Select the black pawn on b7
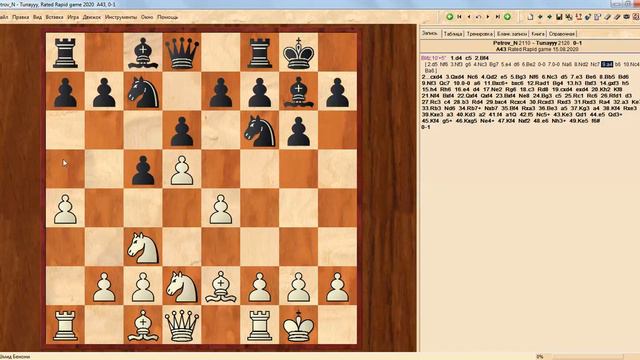640x360 pixels. point(104,92)
